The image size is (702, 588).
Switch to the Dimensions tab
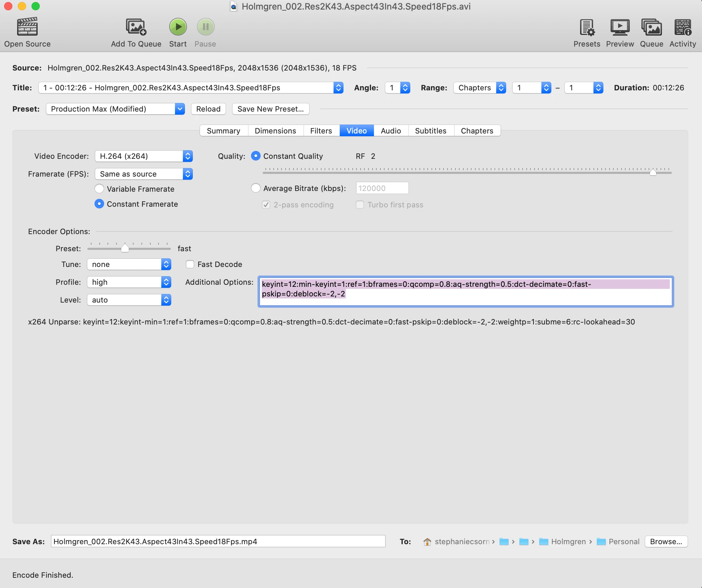[x=275, y=131]
